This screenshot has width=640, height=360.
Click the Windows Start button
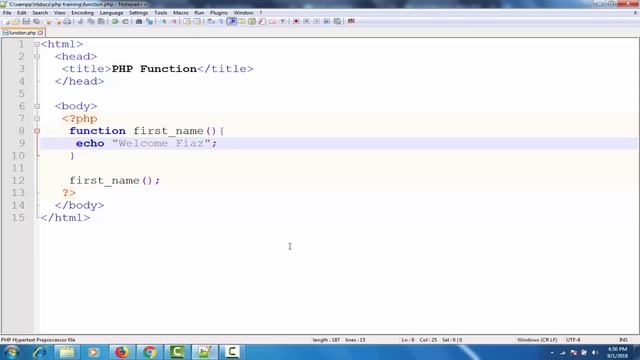click(x=11, y=352)
